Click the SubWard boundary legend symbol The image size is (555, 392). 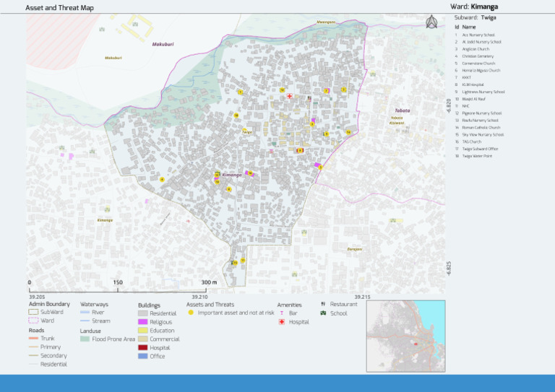tap(33, 312)
